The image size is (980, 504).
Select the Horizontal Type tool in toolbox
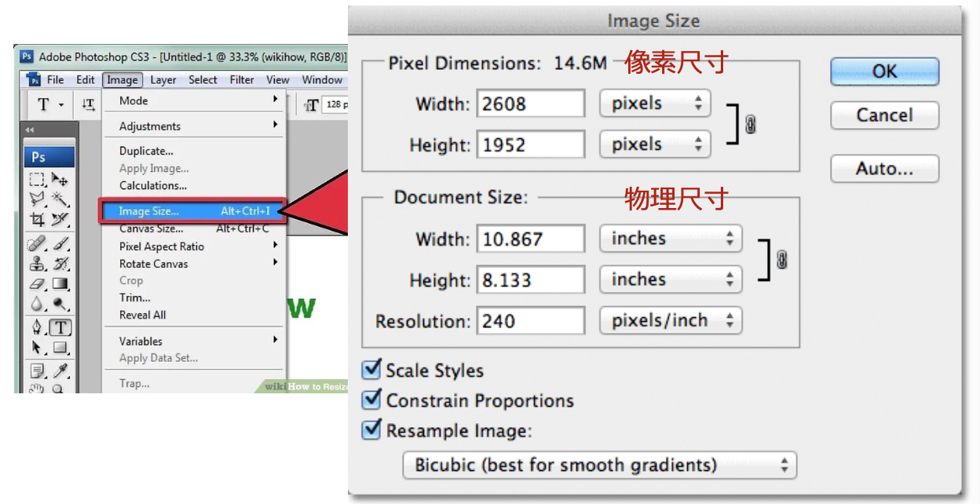pyautogui.click(x=60, y=327)
